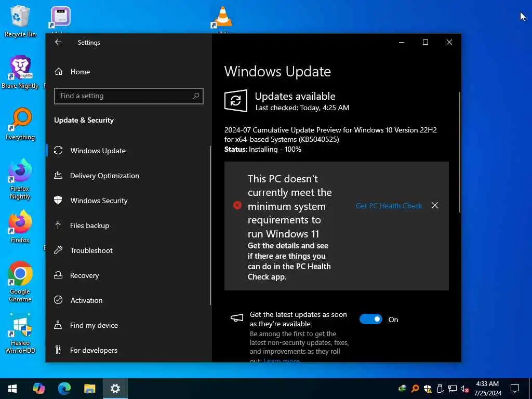Screen dimensions: 532x399
Task: Select the Google Chrome desktop shortcut
Action: click(x=20, y=282)
